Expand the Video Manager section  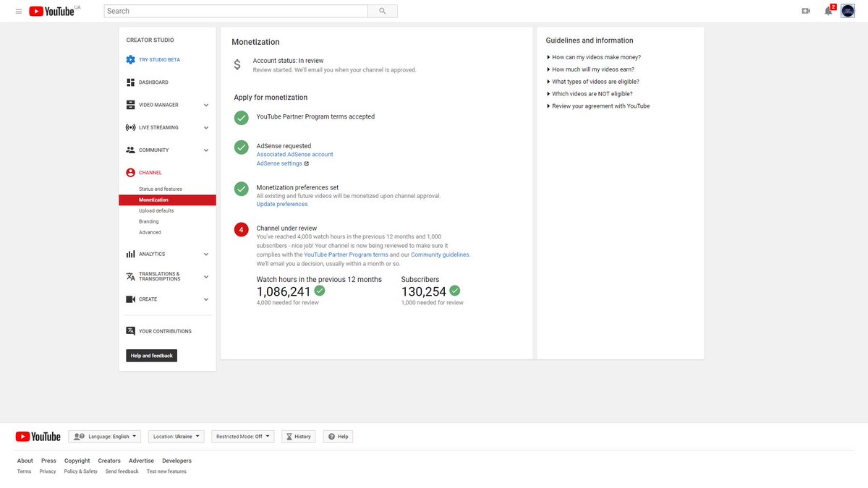[x=206, y=105]
